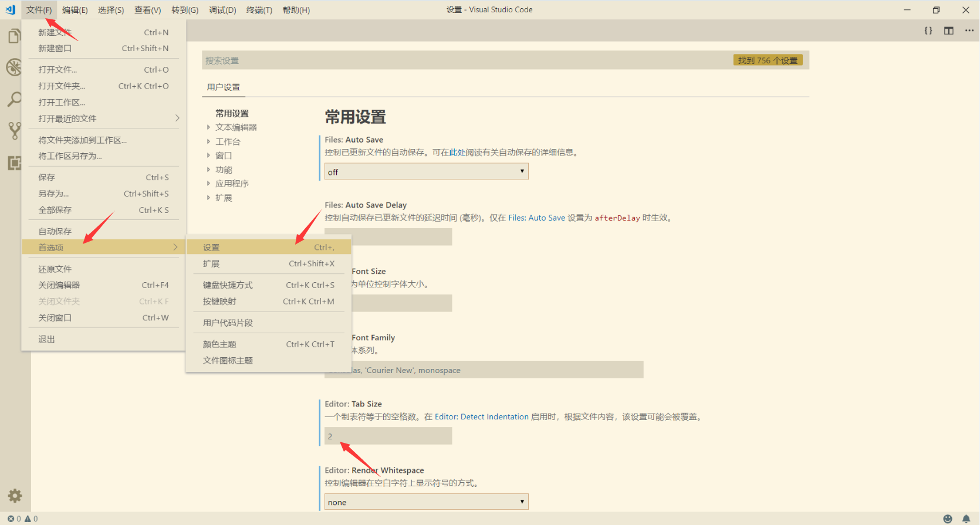Select 按键映射 in submenu
980x525 pixels.
click(269, 302)
